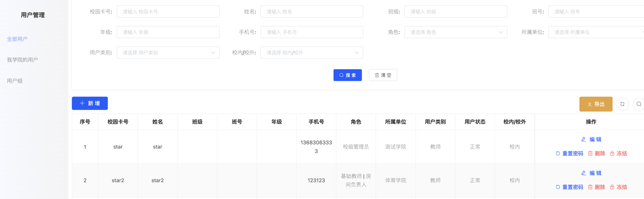
Task: Freeze the star user account
Action: coord(618,153)
